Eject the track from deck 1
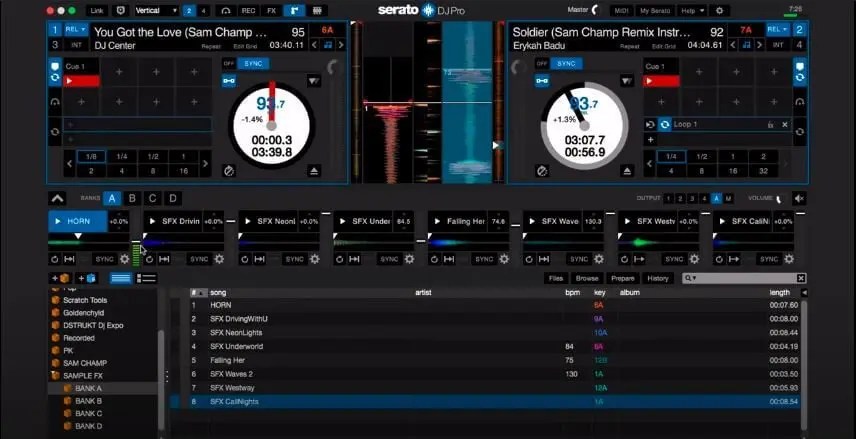856x439 pixels. pos(313,171)
